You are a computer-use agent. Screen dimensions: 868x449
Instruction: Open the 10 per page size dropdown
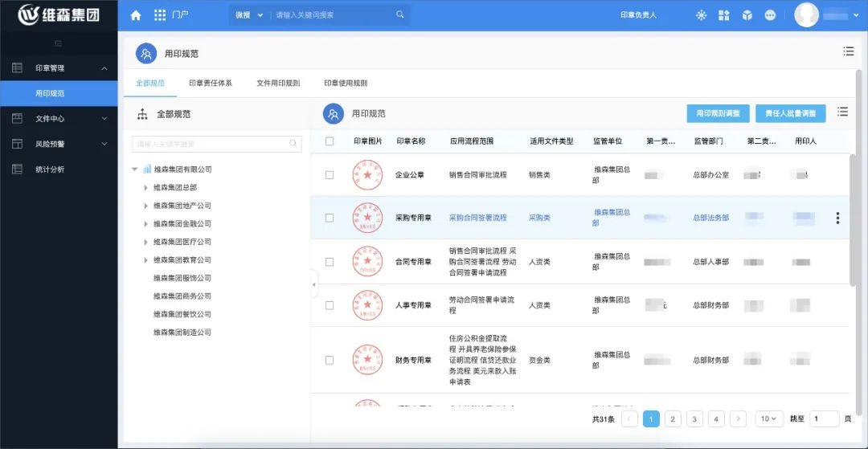tap(769, 418)
